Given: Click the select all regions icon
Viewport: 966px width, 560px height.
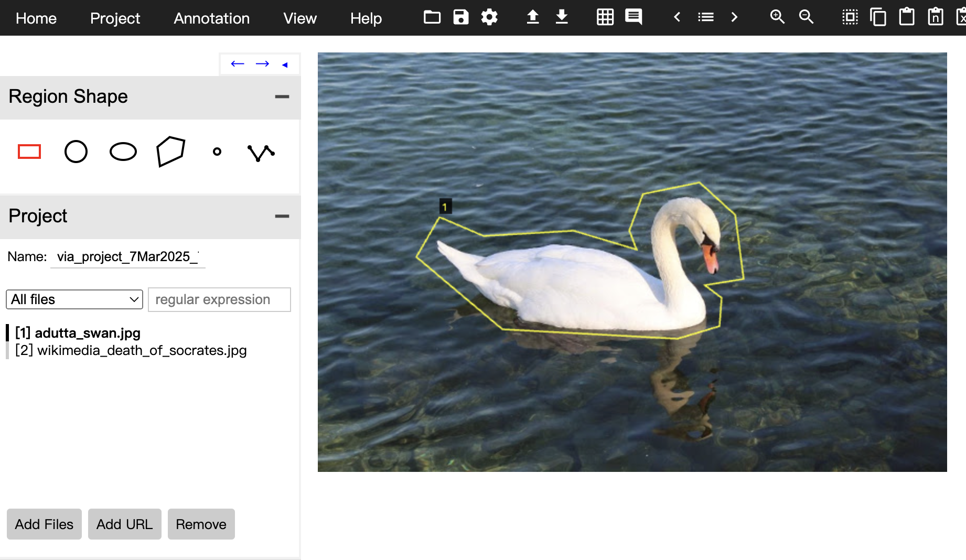Looking at the screenshot, I should (x=850, y=17).
